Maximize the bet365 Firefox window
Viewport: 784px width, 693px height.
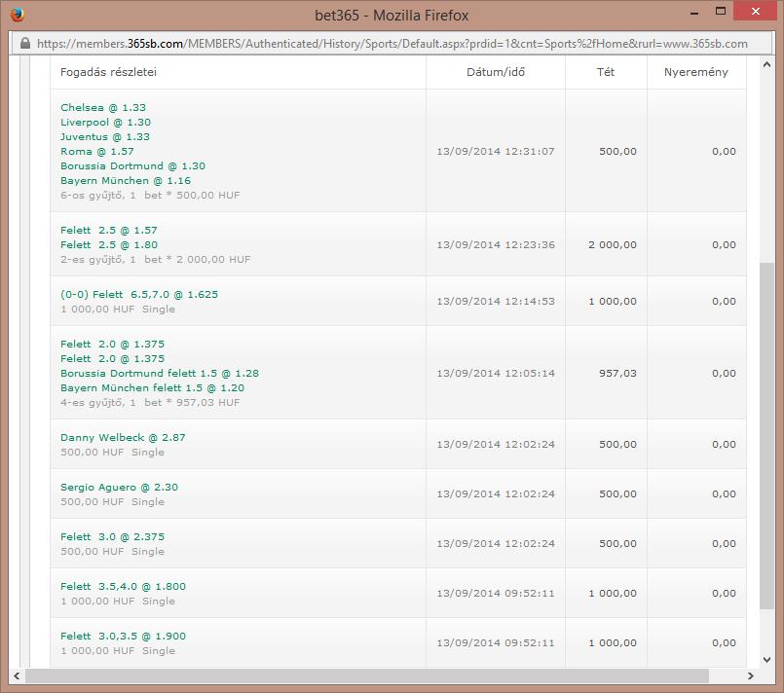tap(721, 12)
